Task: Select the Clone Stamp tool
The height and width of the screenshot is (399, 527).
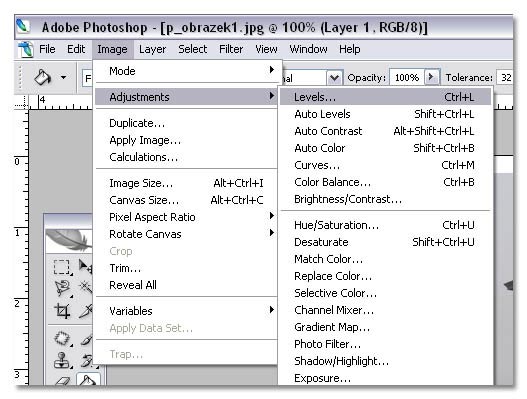Action: (62, 360)
